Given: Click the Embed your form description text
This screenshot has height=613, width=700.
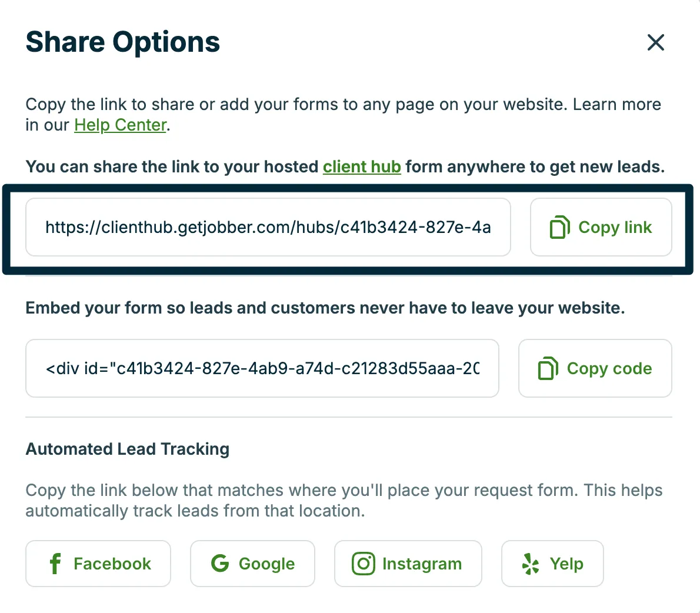Looking at the screenshot, I should 325,308.
